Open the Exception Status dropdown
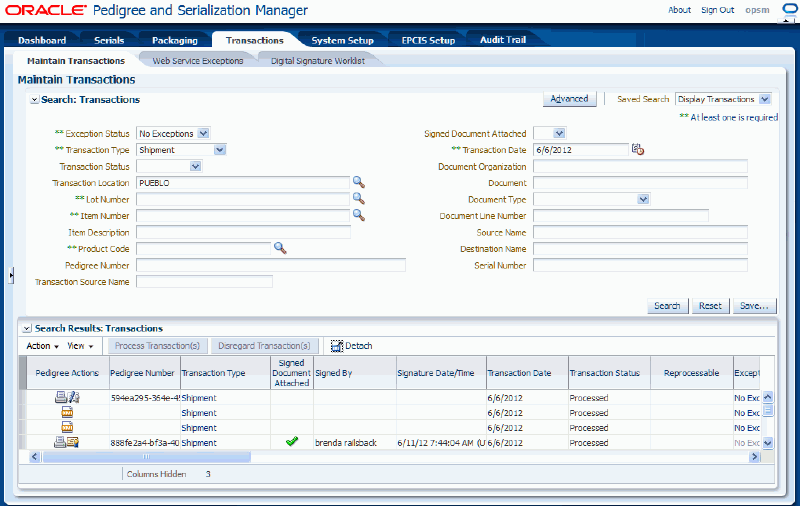800x506 pixels. [x=203, y=133]
